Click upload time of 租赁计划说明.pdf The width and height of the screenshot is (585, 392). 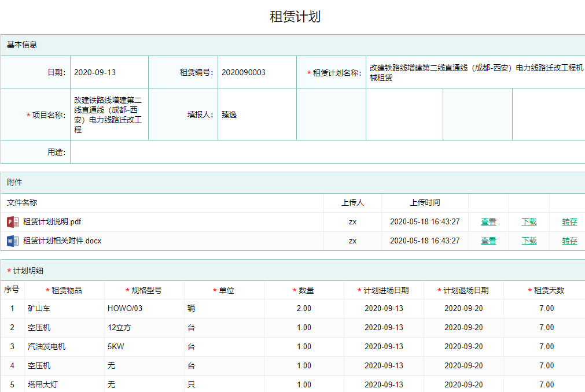[x=425, y=221]
